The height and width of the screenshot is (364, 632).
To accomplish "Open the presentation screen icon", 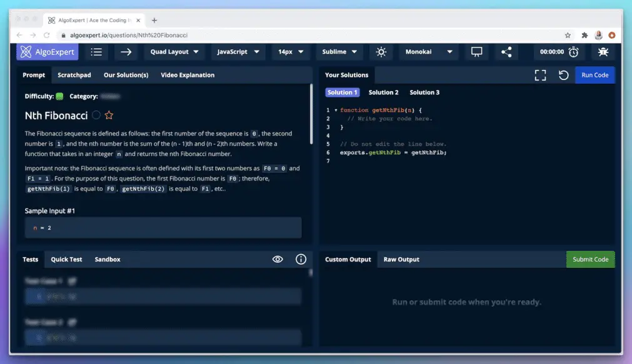I will [476, 52].
